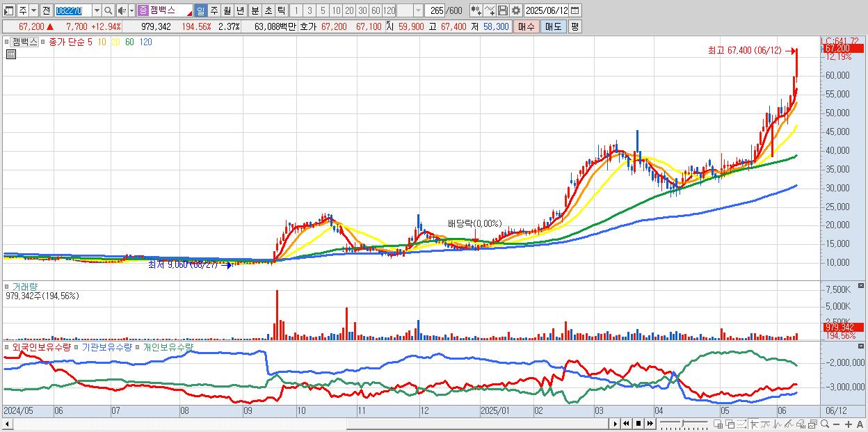
Task: Click the dotted chart range icon
Action: pos(741,424)
